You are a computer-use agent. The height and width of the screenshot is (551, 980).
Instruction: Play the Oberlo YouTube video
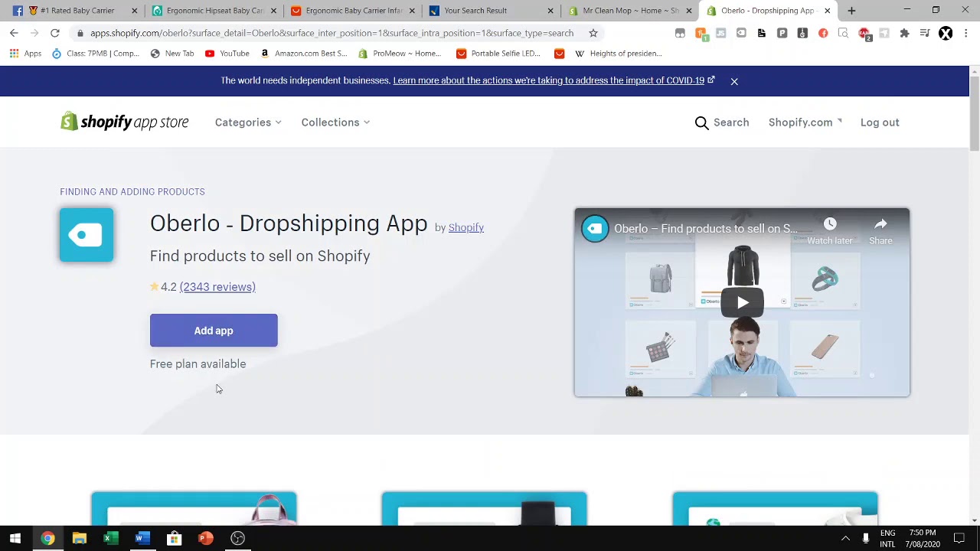(x=742, y=302)
